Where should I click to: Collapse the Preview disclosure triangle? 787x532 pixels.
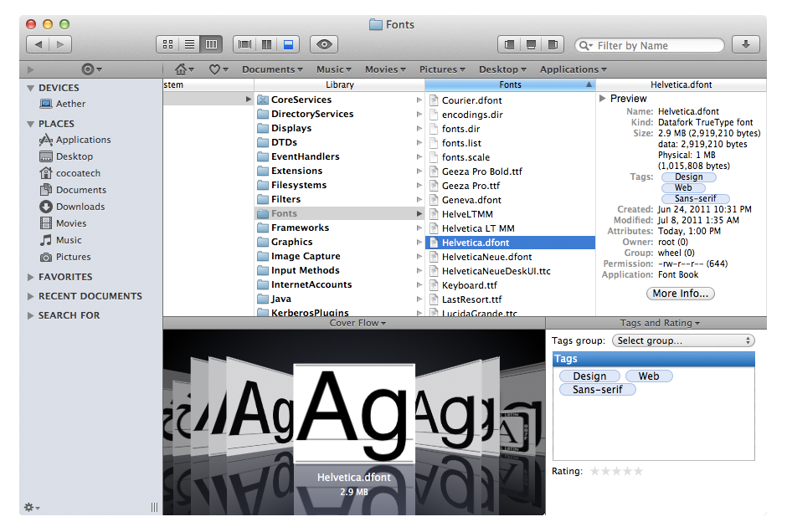602,98
